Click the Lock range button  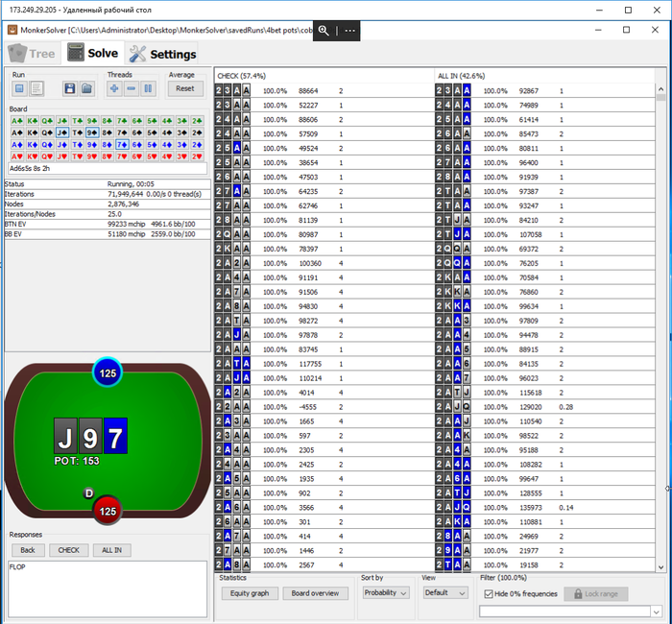tap(596, 594)
